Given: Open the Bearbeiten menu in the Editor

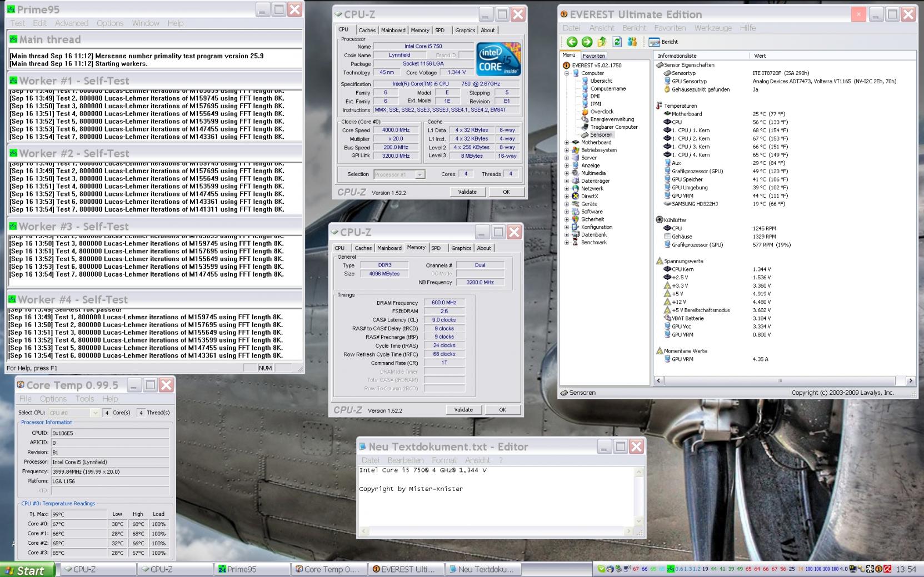Looking at the screenshot, I should click(x=406, y=460).
